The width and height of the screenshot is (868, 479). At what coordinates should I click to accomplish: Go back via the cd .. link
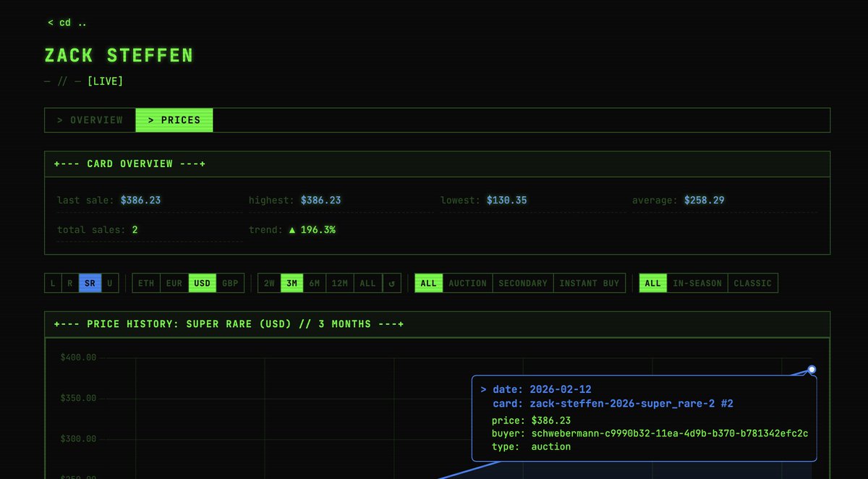pyautogui.click(x=67, y=22)
